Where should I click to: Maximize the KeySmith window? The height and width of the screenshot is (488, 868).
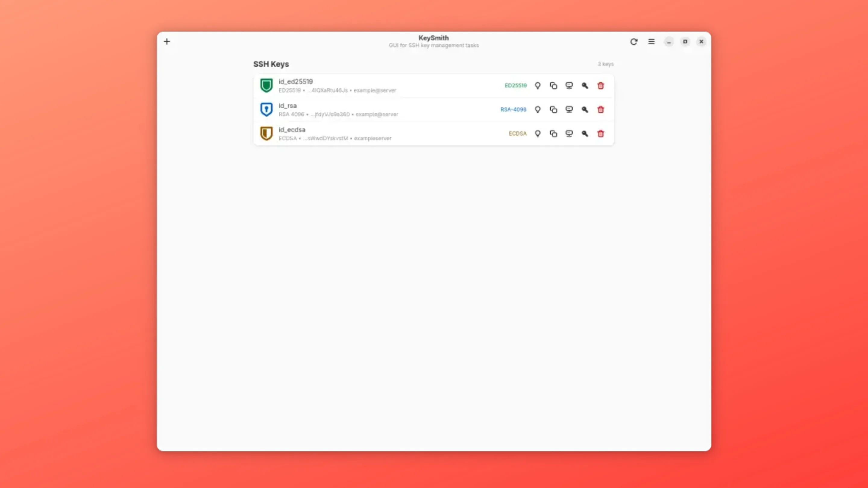pos(685,42)
